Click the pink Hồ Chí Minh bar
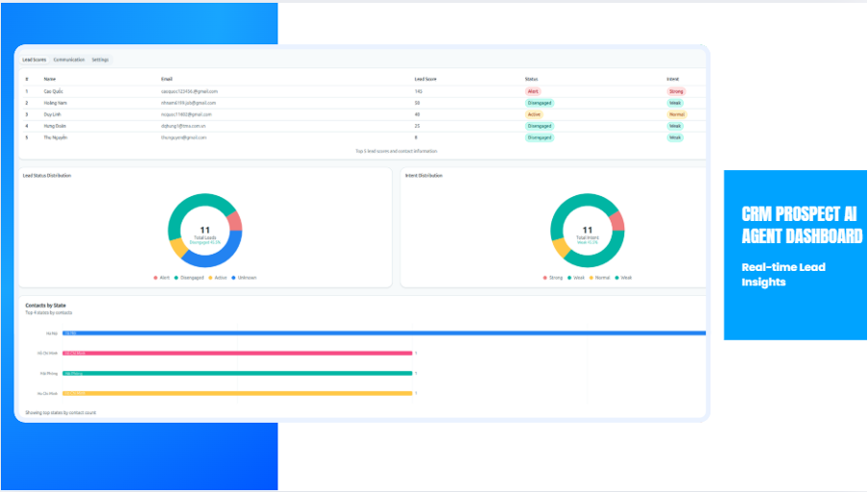This screenshot has width=868, height=492. click(x=237, y=353)
